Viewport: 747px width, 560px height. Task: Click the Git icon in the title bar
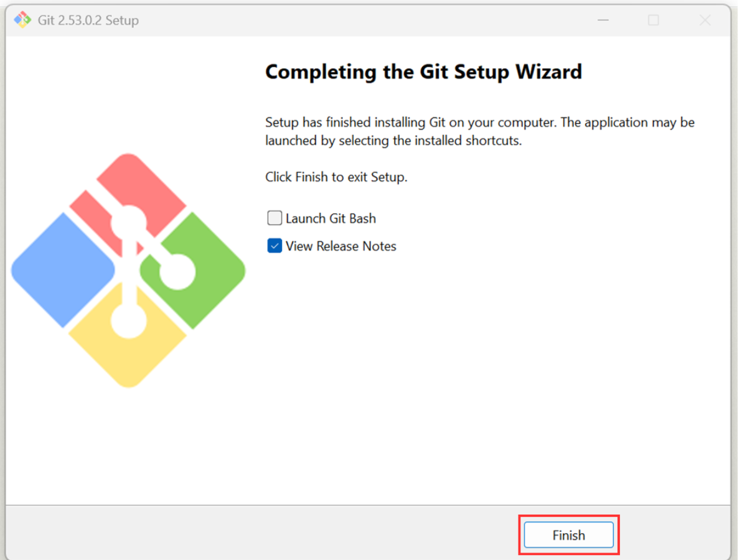[x=22, y=20]
